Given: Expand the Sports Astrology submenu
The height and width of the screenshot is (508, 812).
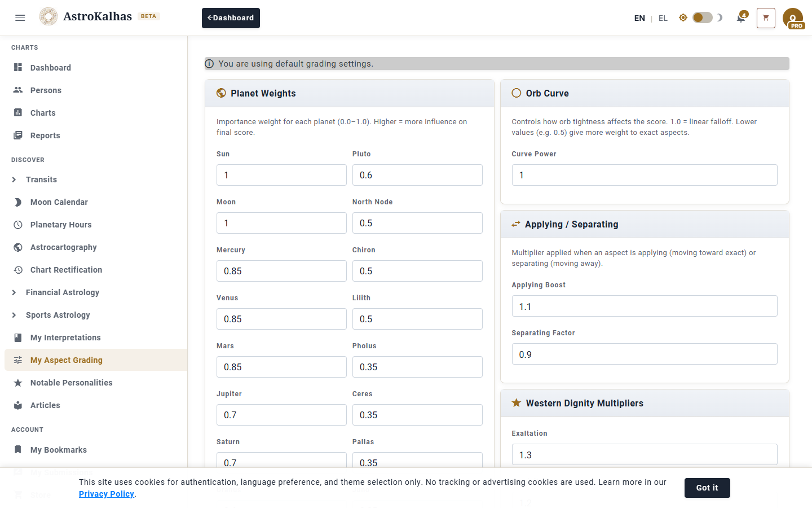Looking at the screenshot, I should tap(14, 315).
